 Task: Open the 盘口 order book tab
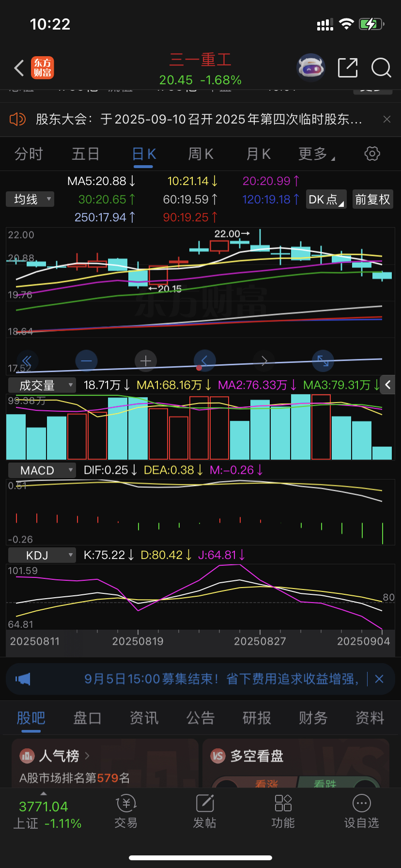pos(87,718)
